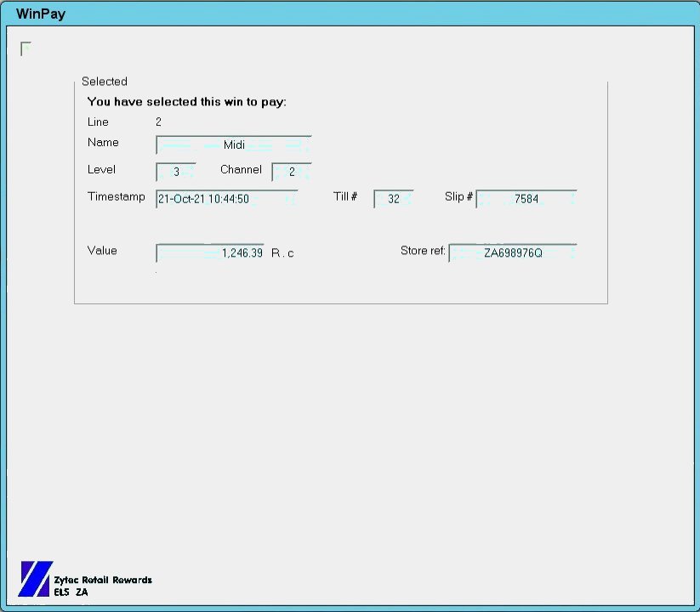Screen dimensions: 700x612
Task: Click the ELS ZA text at bottom
Action: [71, 592]
